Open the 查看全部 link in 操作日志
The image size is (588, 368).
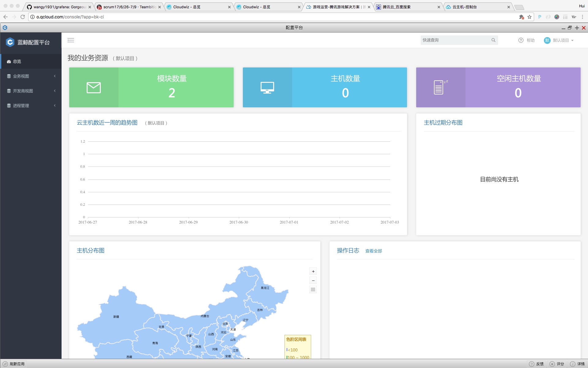[x=373, y=251]
